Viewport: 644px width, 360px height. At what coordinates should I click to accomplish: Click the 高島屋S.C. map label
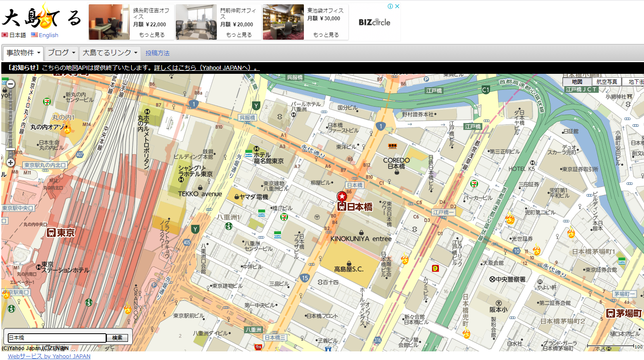point(349,269)
